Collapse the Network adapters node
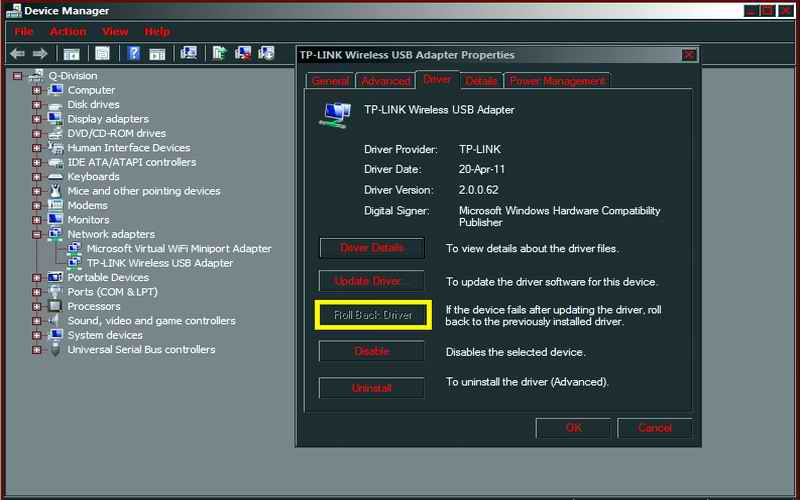This screenshot has height=500, width=800. (x=37, y=234)
